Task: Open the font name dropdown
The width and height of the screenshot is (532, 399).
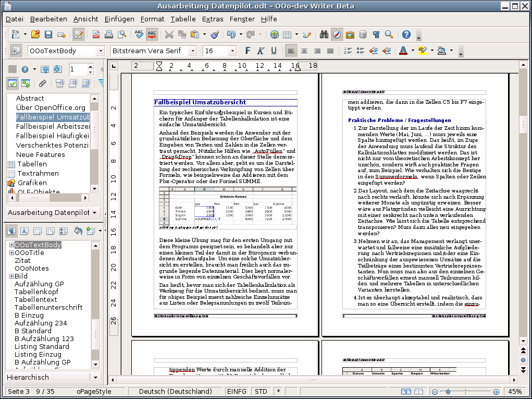Action: point(193,51)
